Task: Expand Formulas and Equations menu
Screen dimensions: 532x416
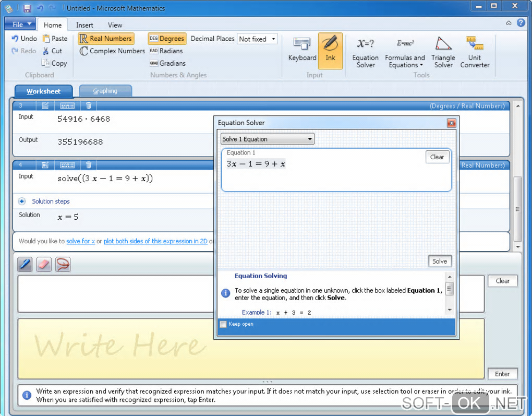Action: click(405, 52)
